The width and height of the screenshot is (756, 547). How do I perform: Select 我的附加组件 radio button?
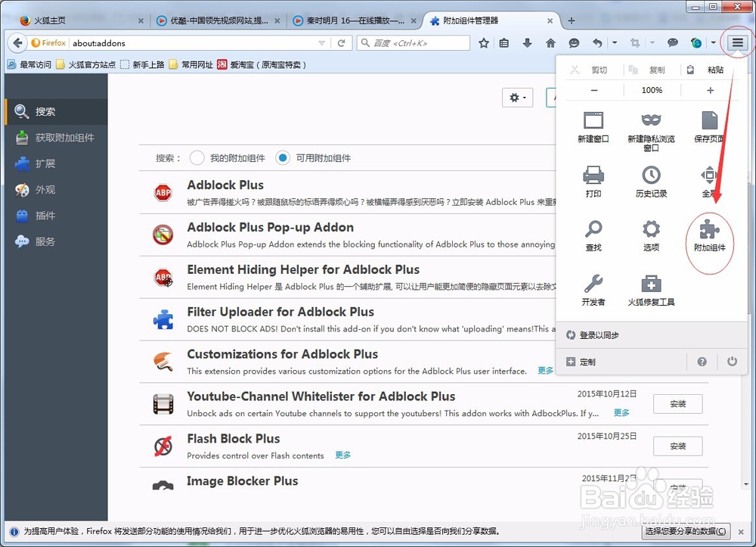tap(197, 157)
